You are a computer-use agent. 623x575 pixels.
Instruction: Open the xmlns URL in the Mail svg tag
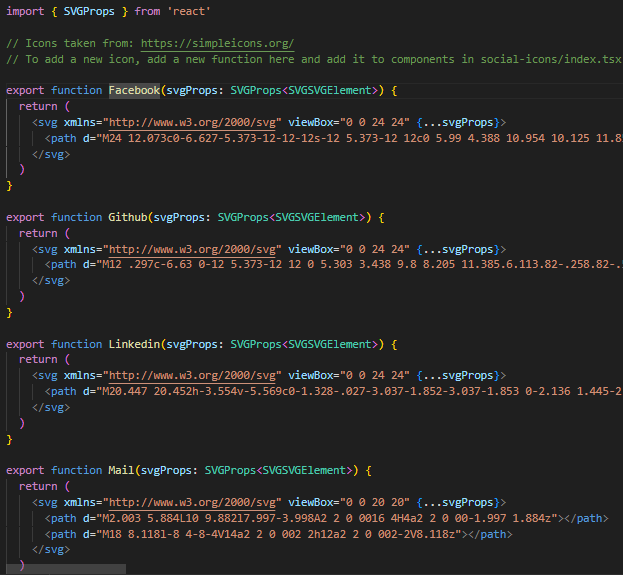click(192, 502)
